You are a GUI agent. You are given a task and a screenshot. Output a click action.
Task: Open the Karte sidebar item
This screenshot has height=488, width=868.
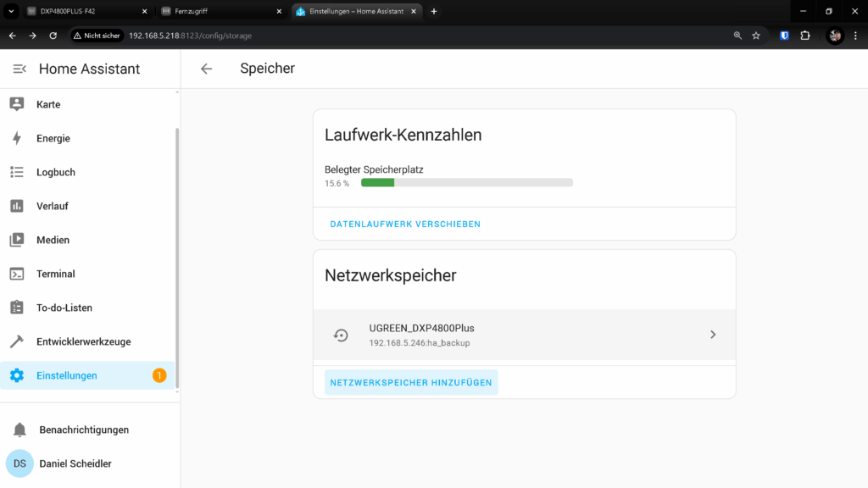coord(87,104)
